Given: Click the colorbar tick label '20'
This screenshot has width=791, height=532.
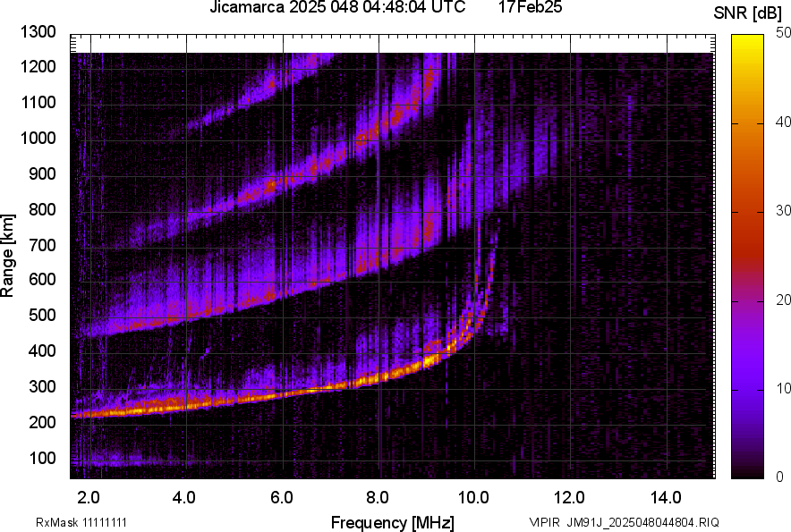Looking at the screenshot, I should click(x=783, y=300).
